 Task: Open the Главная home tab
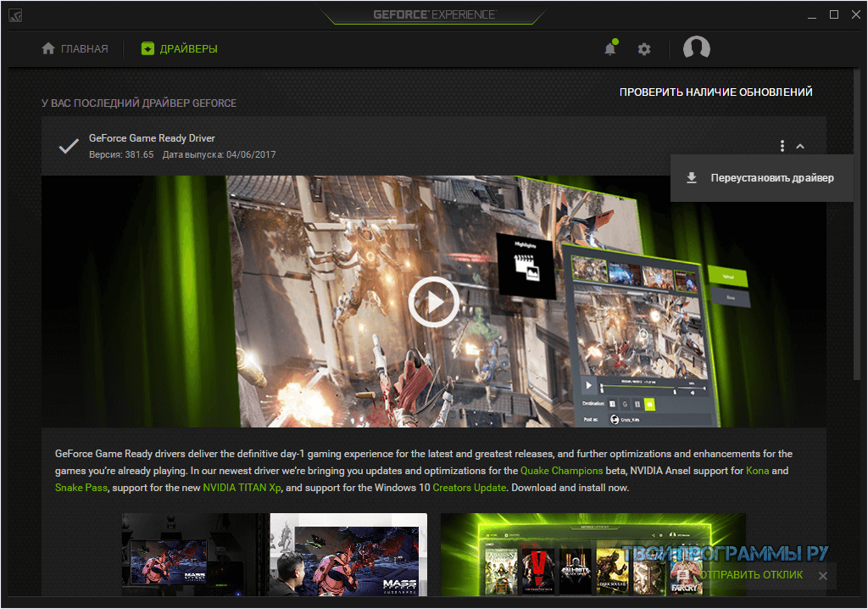(75, 48)
